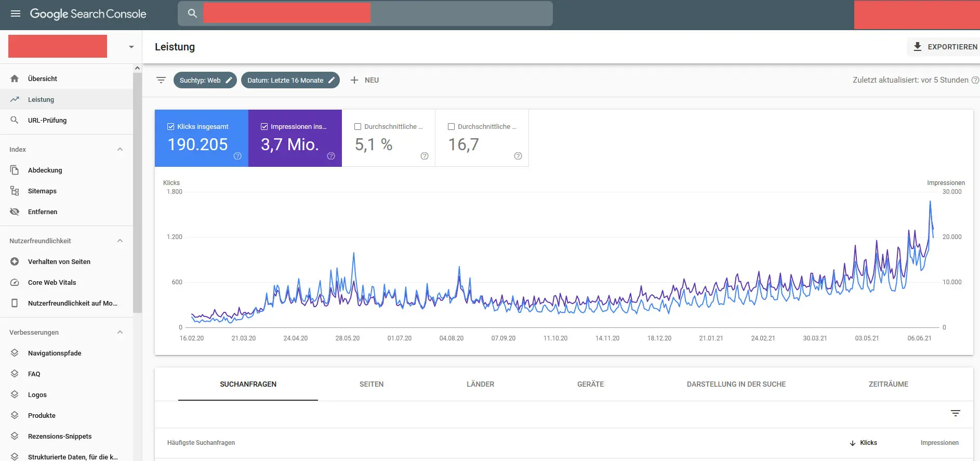Open the Übersicht home icon
The height and width of the screenshot is (461, 980).
click(15, 78)
